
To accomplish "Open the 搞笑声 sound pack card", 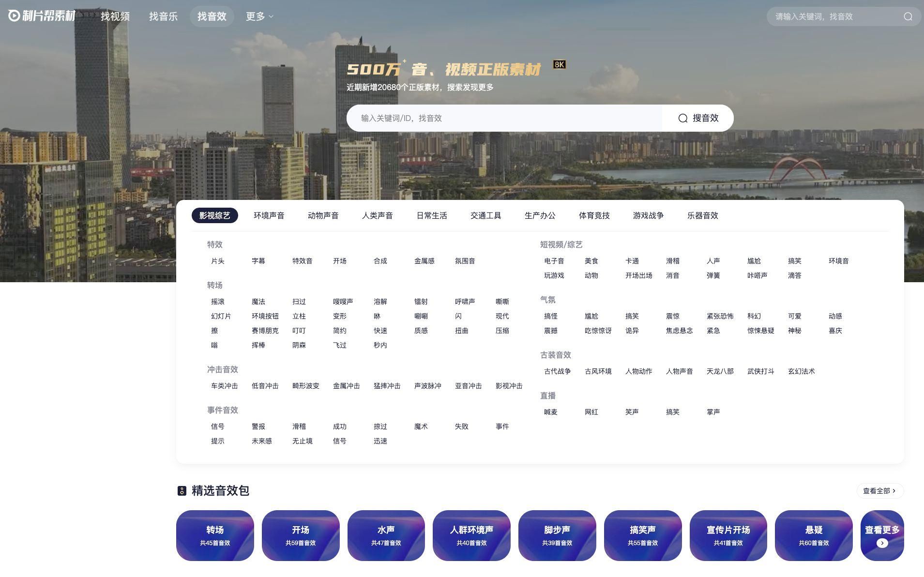I will (643, 535).
